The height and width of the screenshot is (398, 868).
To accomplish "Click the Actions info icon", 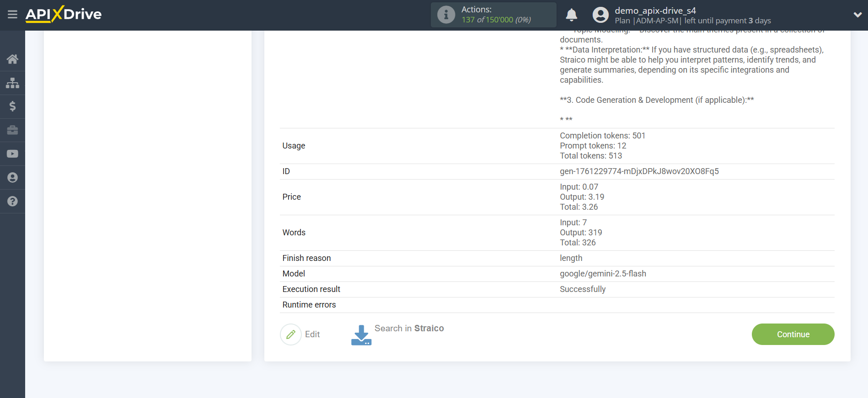I will tap(446, 15).
